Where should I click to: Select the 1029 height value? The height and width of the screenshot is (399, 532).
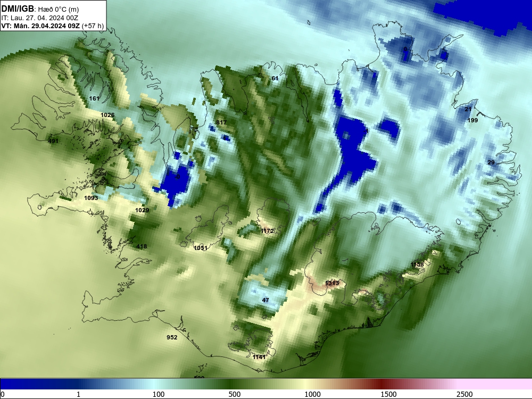(x=142, y=210)
